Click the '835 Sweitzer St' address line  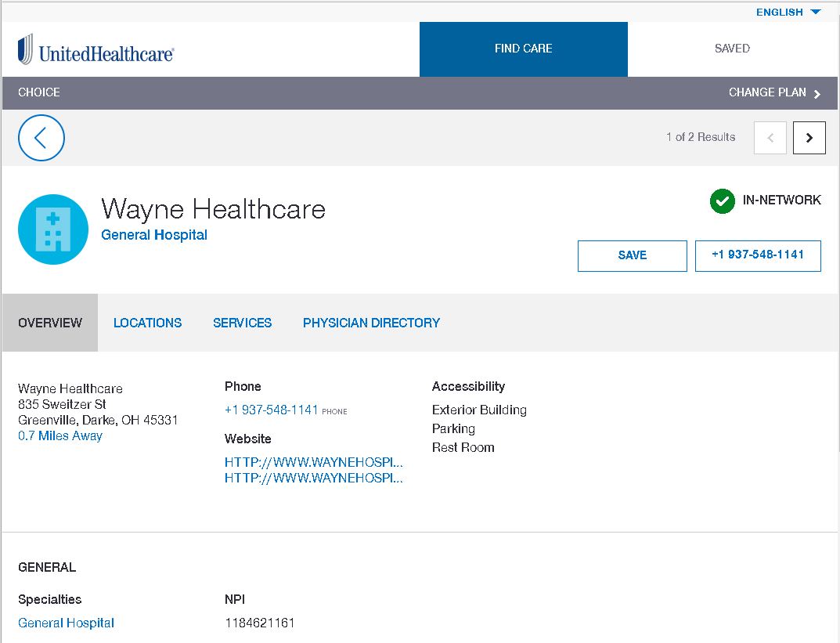[62, 404]
